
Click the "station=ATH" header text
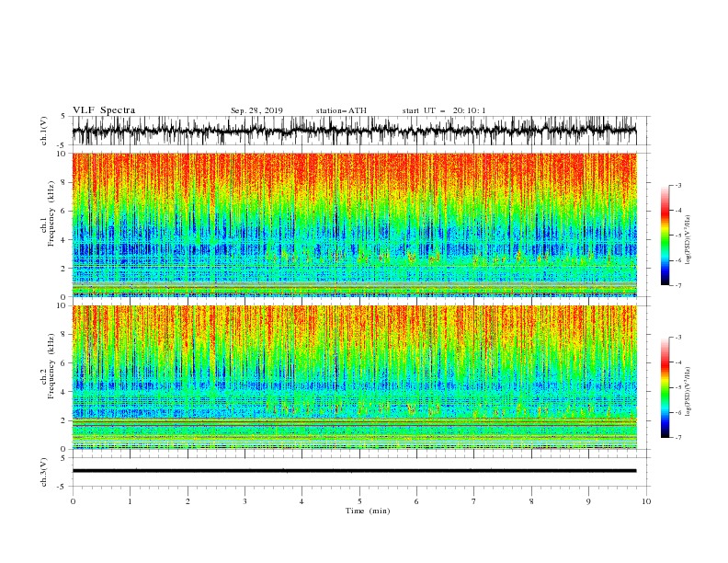point(341,110)
